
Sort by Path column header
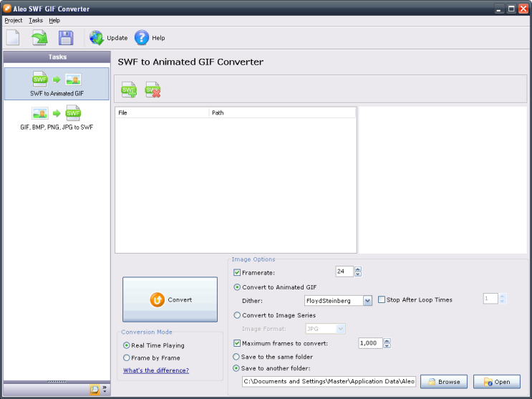(282, 112)
